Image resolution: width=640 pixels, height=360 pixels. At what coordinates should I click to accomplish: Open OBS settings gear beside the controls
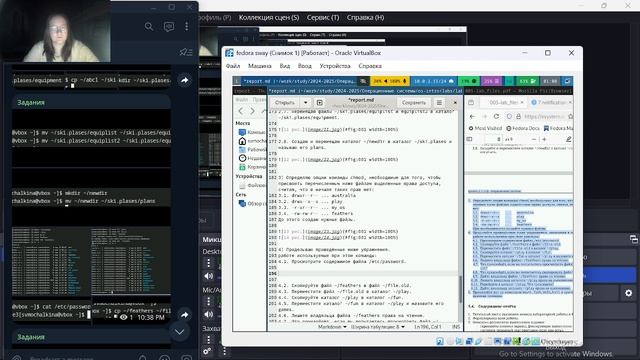(628, 293)
